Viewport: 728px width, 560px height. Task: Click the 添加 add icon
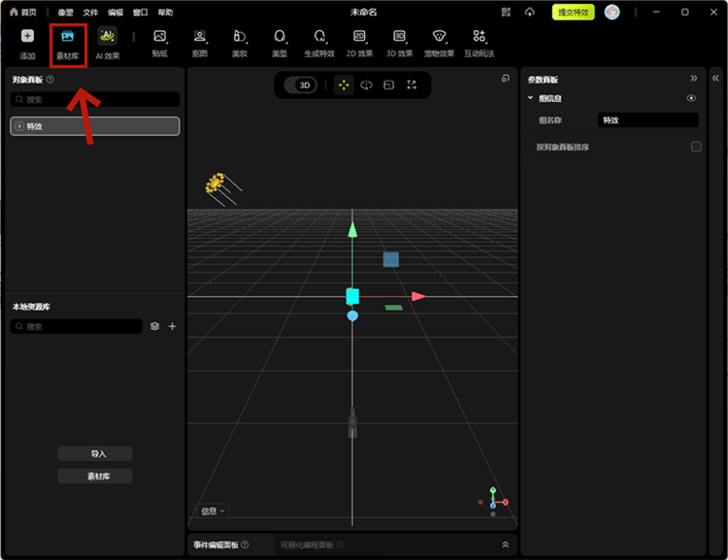click(x=27, y=43)
